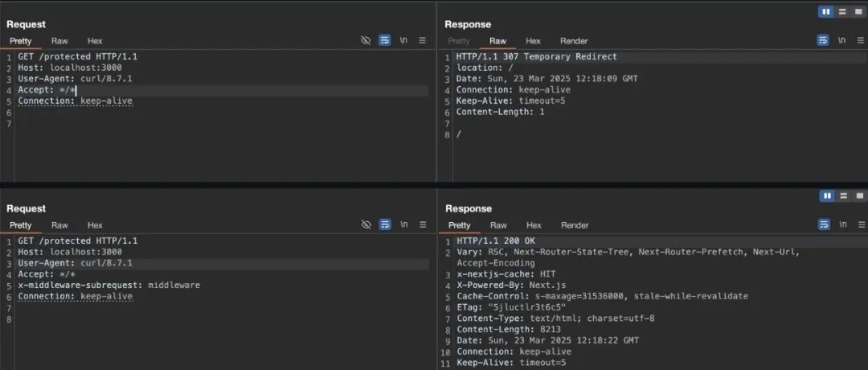Switch top Request panel to Raw tab

[x=59, y=41]
